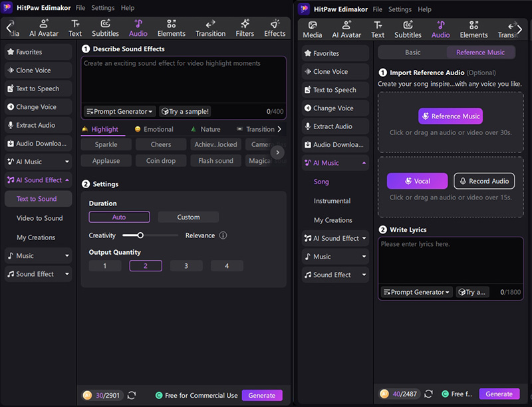This screenshot has width=532, height=407.
Task: Open Filters tool in left window toolbar
Action: click(245, 28)
